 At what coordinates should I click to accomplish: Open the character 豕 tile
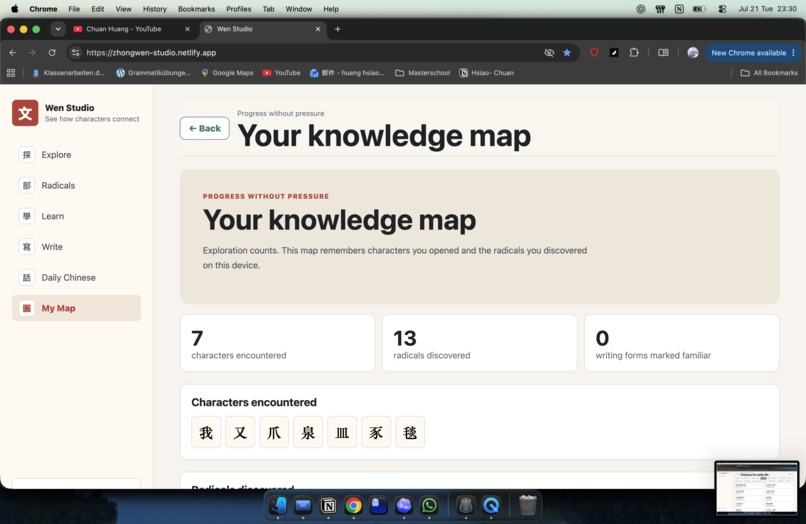[x=376, y=432]
